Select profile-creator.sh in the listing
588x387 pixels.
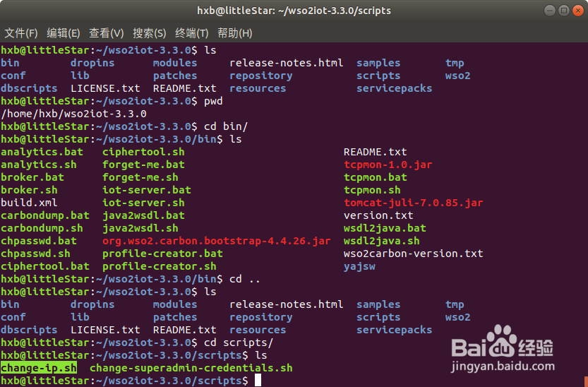160,267
